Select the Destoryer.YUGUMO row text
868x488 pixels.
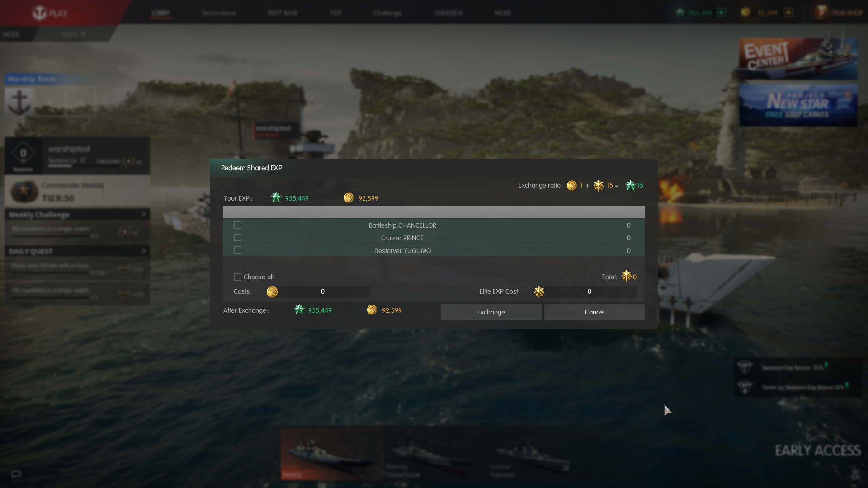[x=402, y=250]
